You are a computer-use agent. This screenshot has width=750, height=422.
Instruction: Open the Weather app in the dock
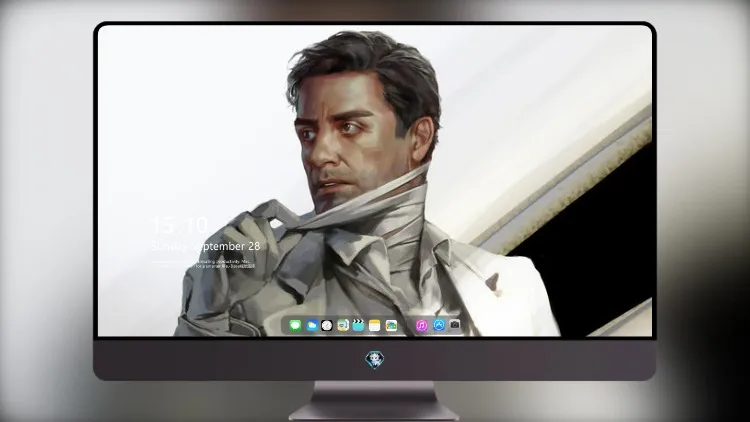[x=311, y=326]
